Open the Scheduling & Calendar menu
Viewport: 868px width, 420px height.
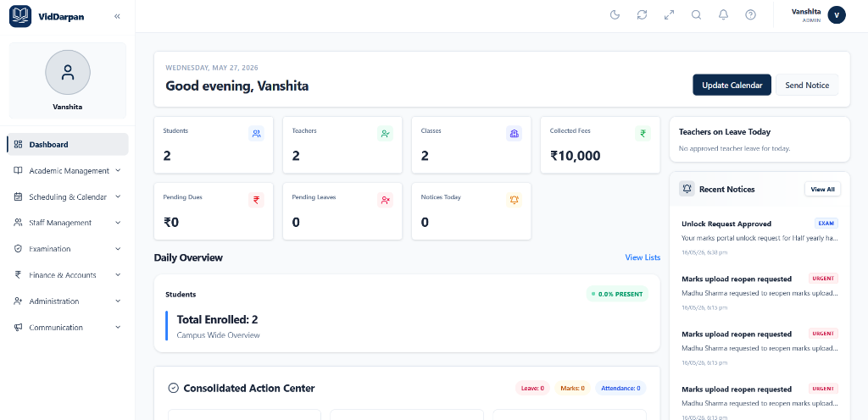68,196
